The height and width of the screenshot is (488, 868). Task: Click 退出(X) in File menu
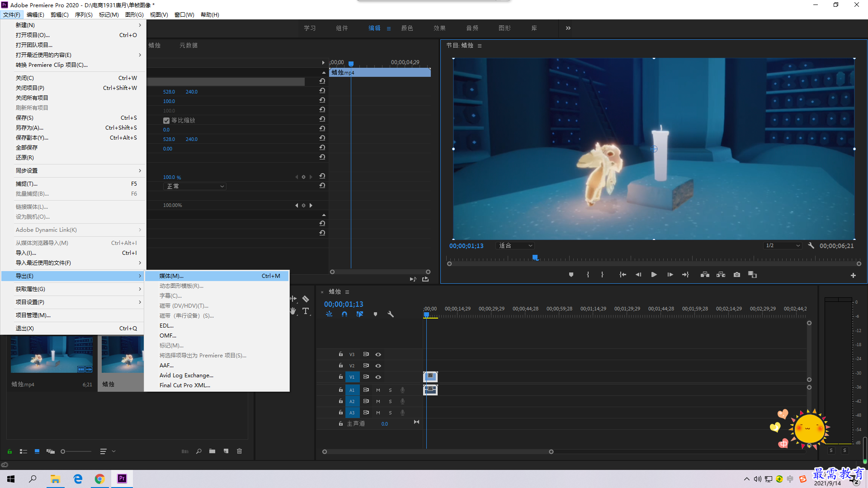73,328
